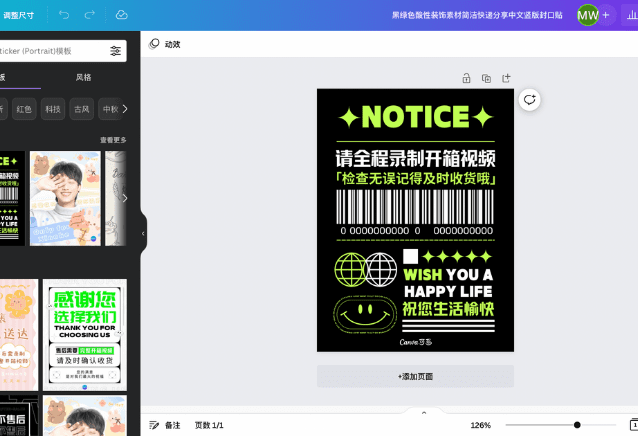
Task: Select the smiley face graphic on canvas
Action: click(x=365, y=315)
